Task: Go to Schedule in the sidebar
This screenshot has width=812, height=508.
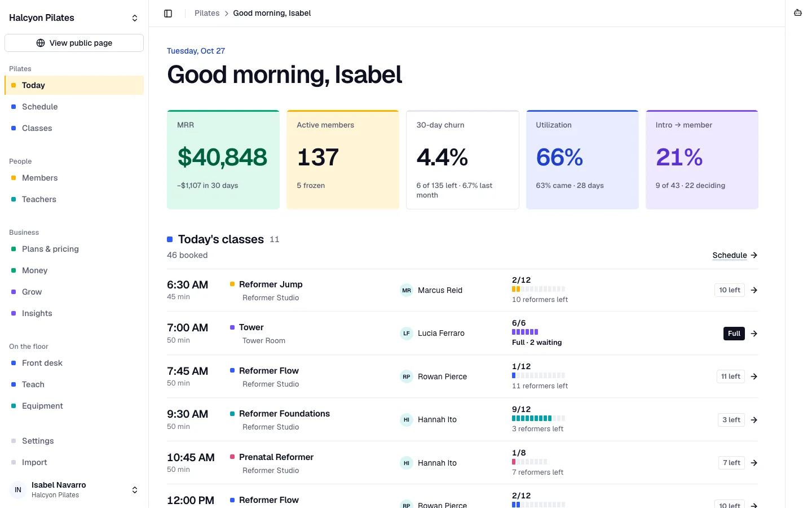Action: [x=74, y=107]
